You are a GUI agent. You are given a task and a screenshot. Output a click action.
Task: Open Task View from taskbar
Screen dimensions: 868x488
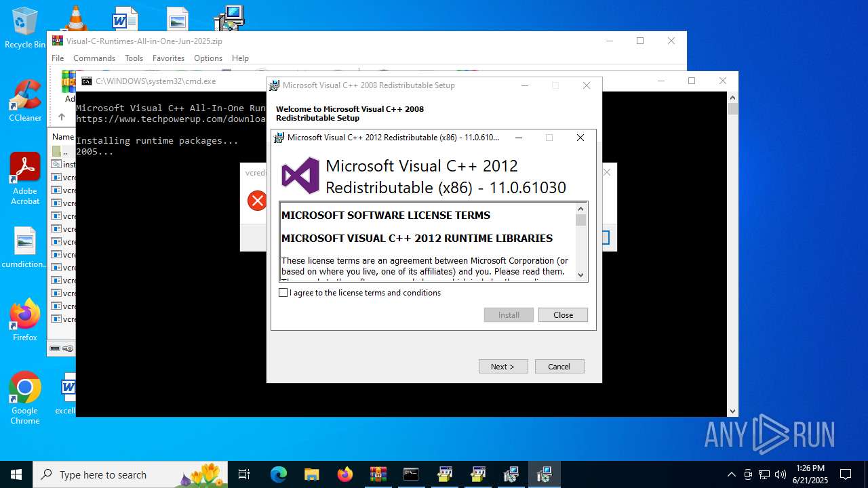click(x=244, y=474)
